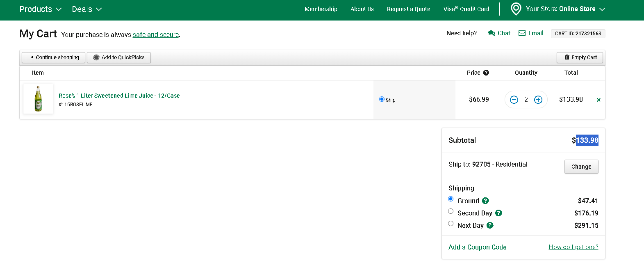Start a Chat for help
This screenshot has width=644, height=270.
pos(499,33)
